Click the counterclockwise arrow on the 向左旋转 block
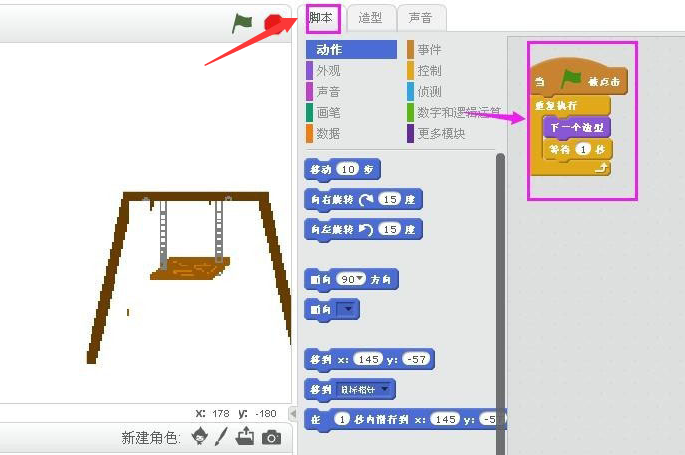Viewport: 685px width, 455px height. point(368,230)
